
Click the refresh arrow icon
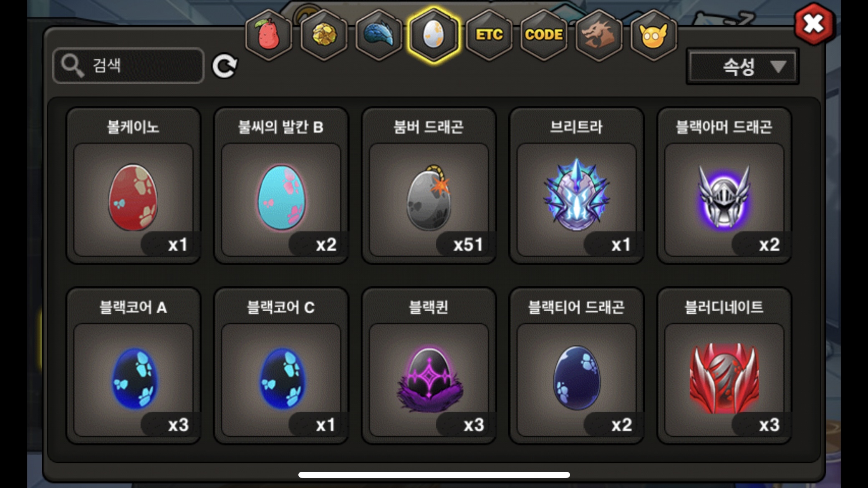[x=225, y=66]
